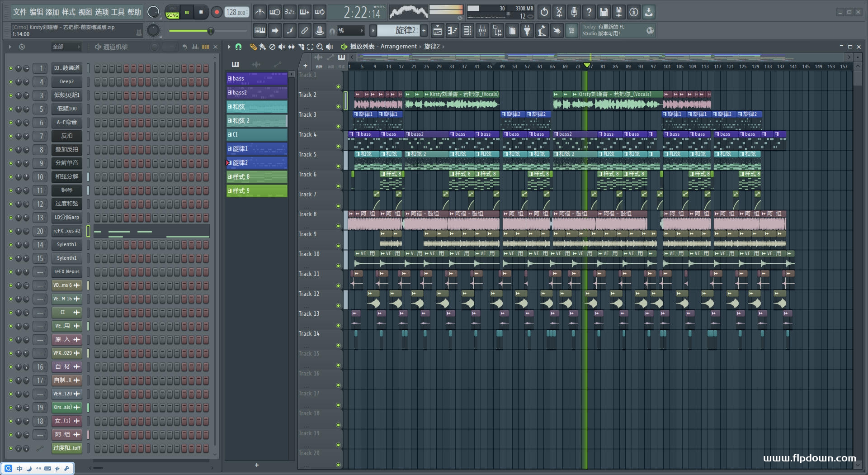Open the 全部 channel filter dropdown

point(66,47)
